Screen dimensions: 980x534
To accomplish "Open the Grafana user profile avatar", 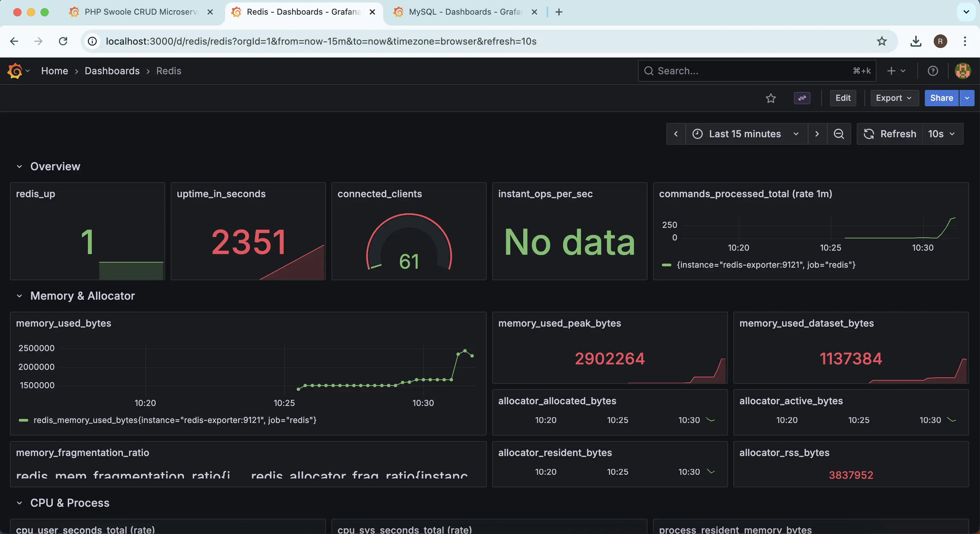I will click(x=963, y=71).
